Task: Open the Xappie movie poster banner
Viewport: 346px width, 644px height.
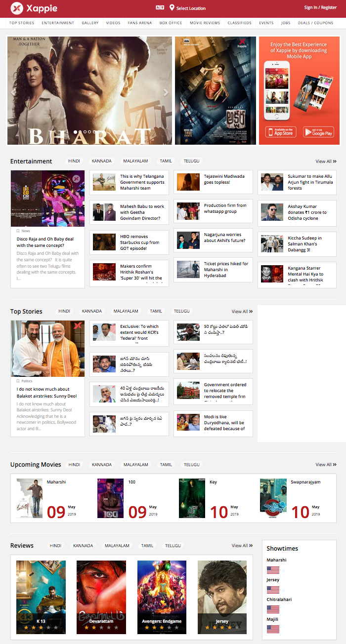Action: pyautogui.click(x=216, y=91)
